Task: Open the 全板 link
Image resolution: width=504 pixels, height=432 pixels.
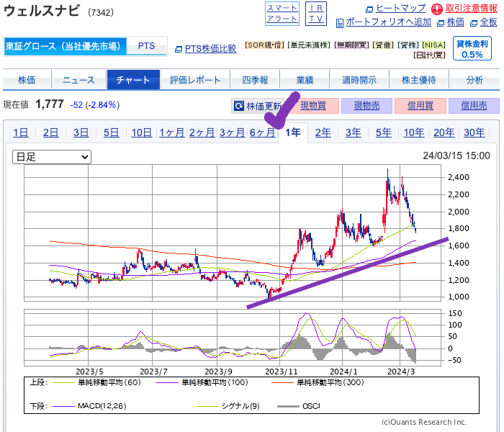Action: point(489,22)
